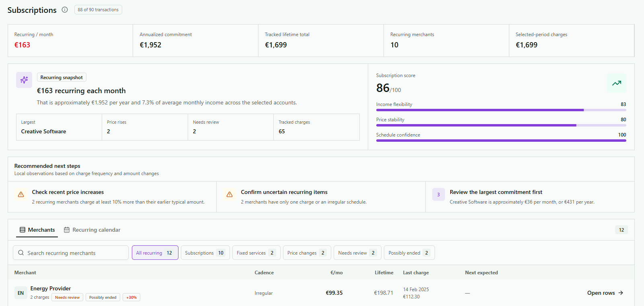
Task: Select the Price changes filter chip
Action: (x=307, y=253)
